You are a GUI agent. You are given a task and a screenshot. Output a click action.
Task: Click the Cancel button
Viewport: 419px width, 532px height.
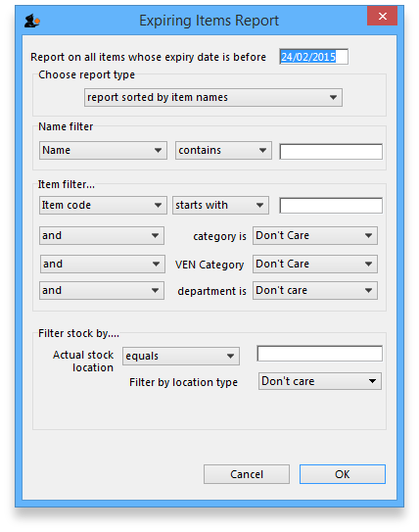coord(247,474)
